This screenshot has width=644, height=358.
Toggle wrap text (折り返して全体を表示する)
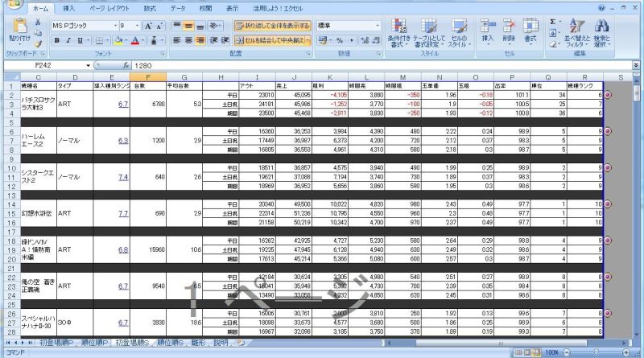pyautogui.click(x=273, y=26)
